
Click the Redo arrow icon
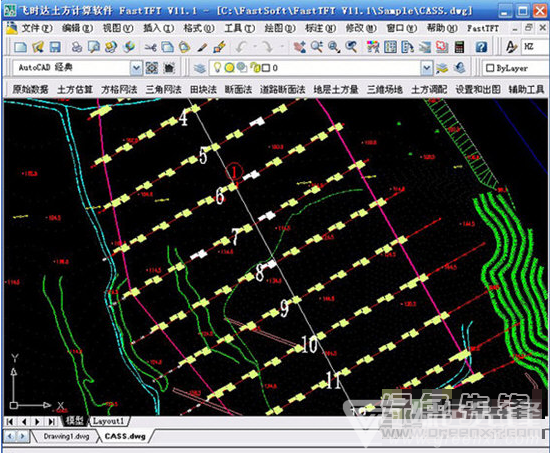(267, 47)
